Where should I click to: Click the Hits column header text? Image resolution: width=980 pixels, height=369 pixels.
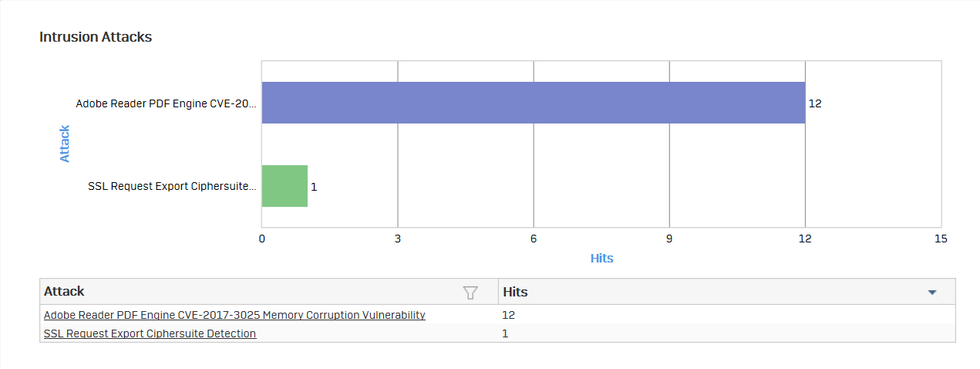(x=515, y=292)
